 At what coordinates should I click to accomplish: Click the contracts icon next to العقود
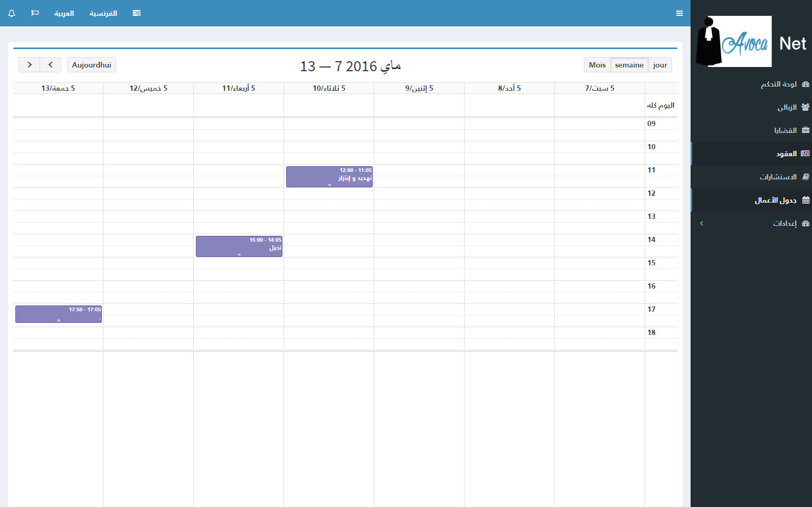805,154
